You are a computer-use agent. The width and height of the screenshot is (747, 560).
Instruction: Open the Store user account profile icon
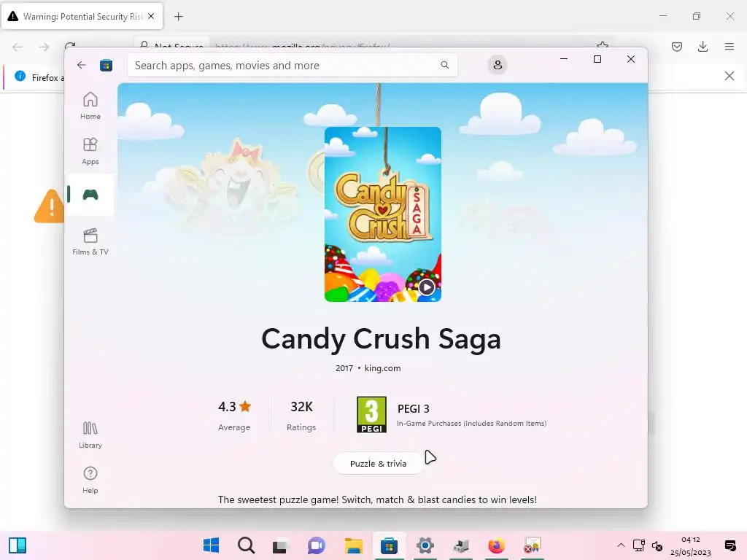(x=498, y=65)
